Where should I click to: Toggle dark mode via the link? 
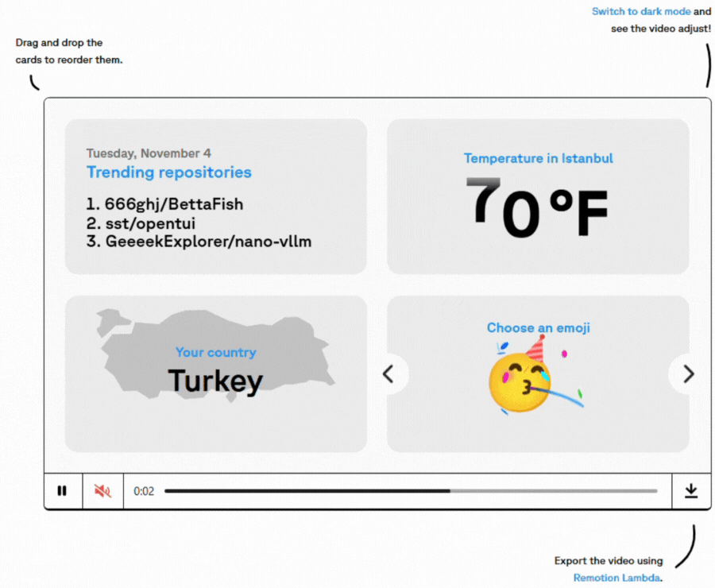pyautogui.click(x=641, y=11)
